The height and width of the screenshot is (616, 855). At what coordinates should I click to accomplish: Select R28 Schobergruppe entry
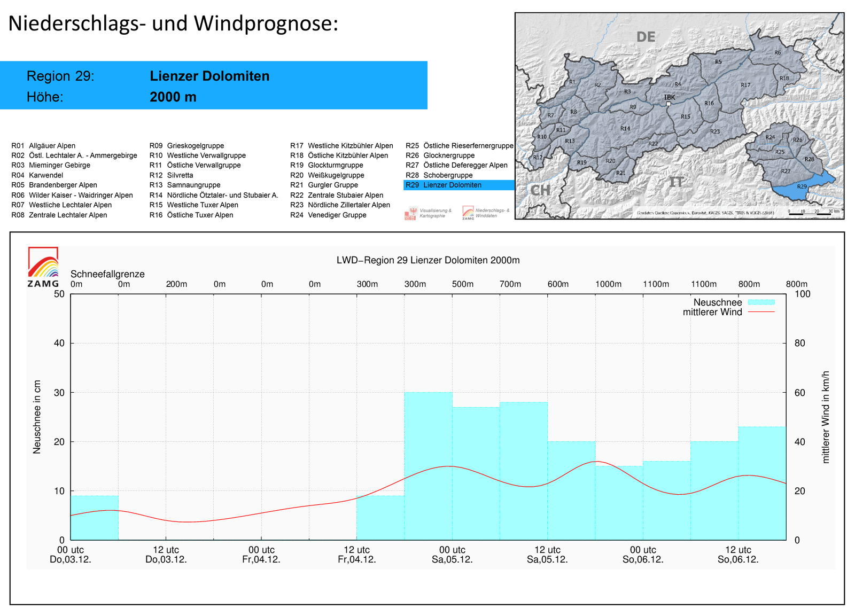439,175
